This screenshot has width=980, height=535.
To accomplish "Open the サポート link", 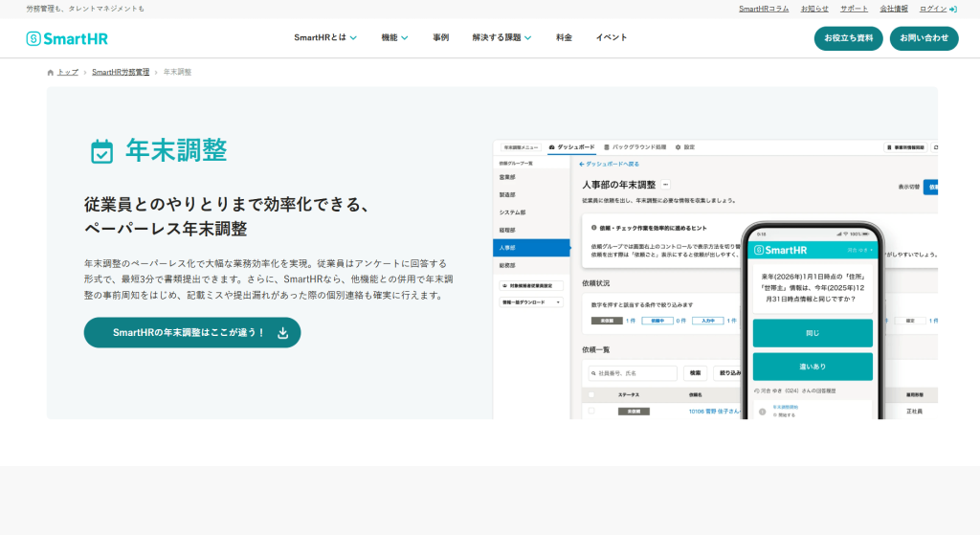I will [x=854, y=10].
